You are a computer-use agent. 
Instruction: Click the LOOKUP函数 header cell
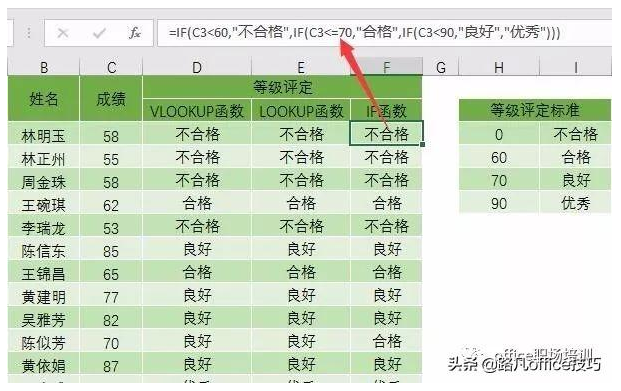coord(301,111)
